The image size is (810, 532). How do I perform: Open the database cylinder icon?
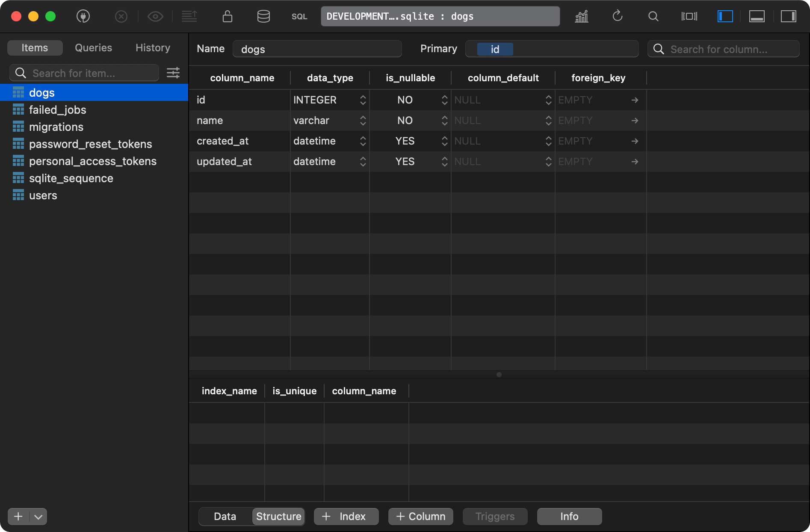[263, 17]
